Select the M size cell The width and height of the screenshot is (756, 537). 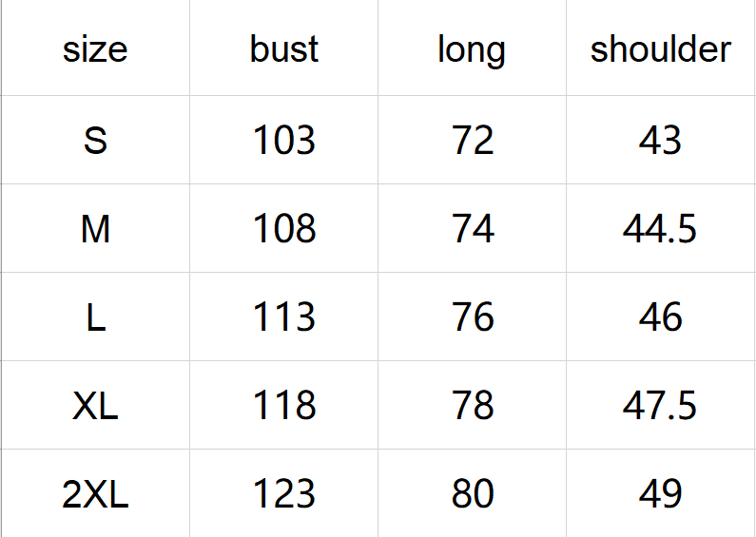click(x=95, y=229)
